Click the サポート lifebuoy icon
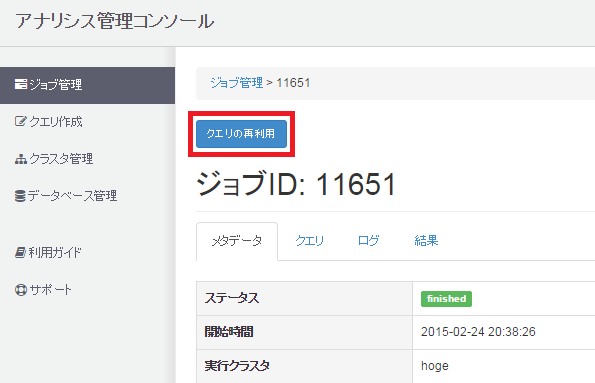The width and height of the screenshot is (595, 383). coord(20,290)
